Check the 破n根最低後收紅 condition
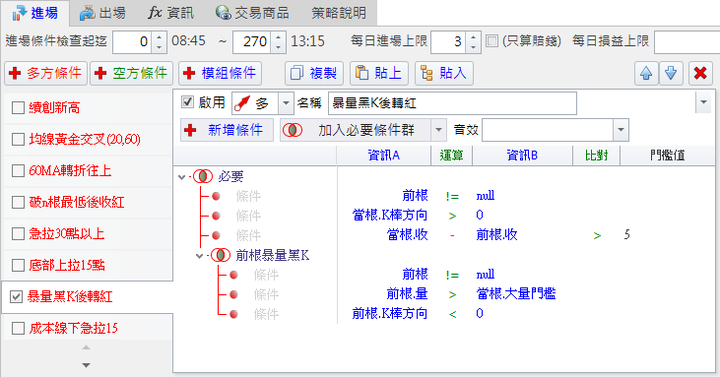The width and height of the screenshot is (720, 377). [x=18, y=202]
